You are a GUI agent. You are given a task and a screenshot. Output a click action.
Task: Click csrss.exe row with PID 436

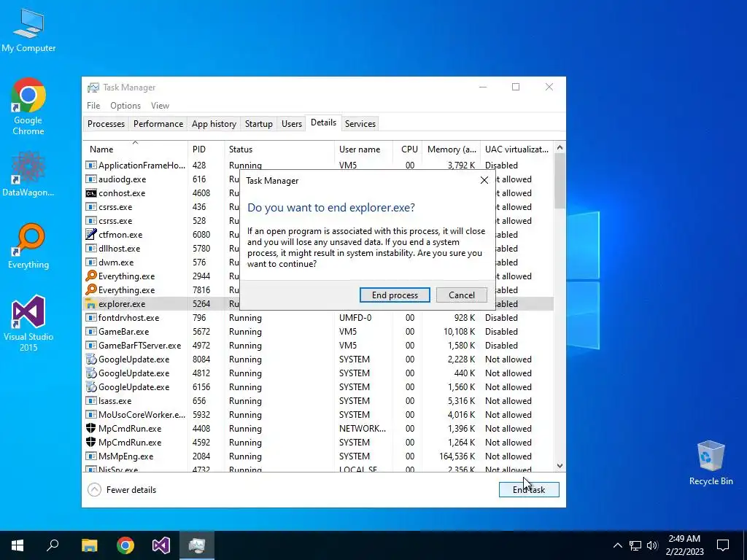tap(318, 206)
